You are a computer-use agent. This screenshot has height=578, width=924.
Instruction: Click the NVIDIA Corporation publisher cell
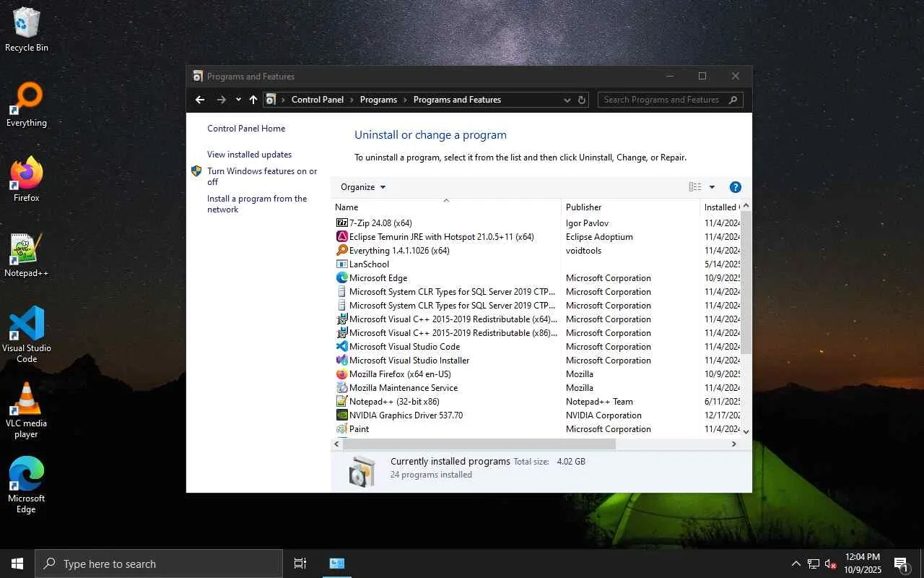point(603,415)
